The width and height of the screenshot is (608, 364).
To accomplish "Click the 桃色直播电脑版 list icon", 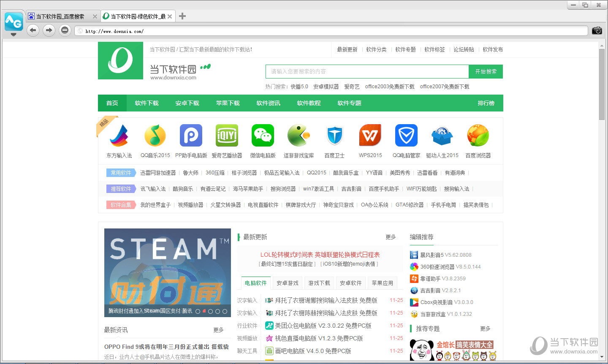I will coord(269,338).
